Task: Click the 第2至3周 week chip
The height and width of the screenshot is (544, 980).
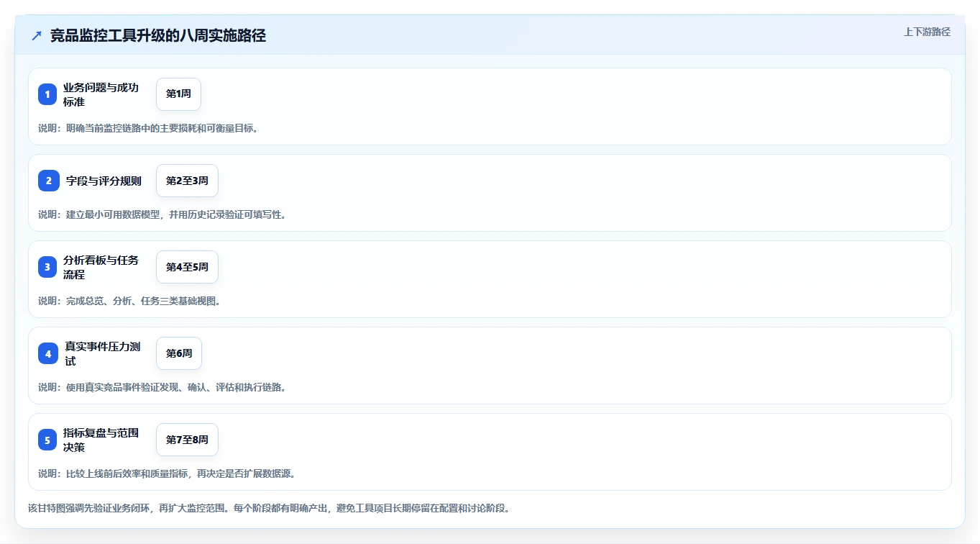Action: click(187, 181)
